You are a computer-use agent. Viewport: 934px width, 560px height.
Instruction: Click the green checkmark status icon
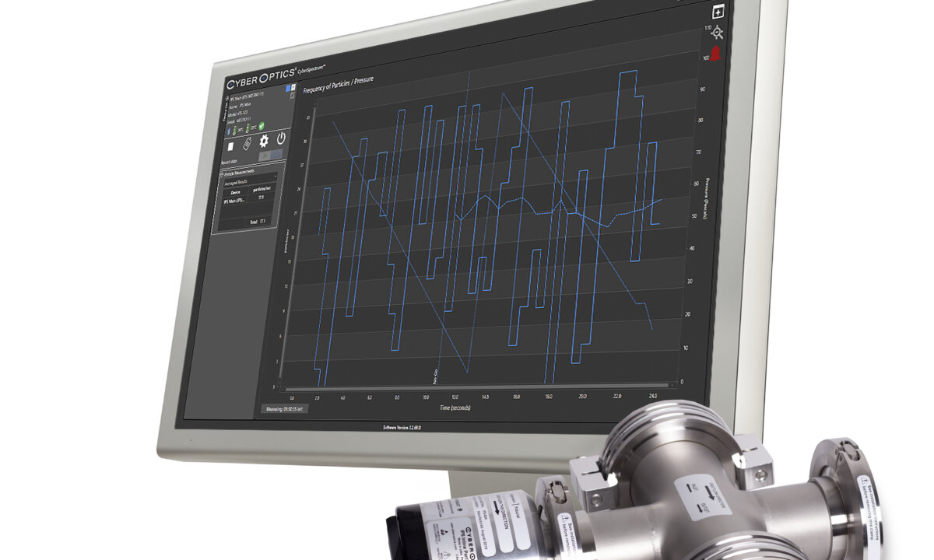point(262,125)
